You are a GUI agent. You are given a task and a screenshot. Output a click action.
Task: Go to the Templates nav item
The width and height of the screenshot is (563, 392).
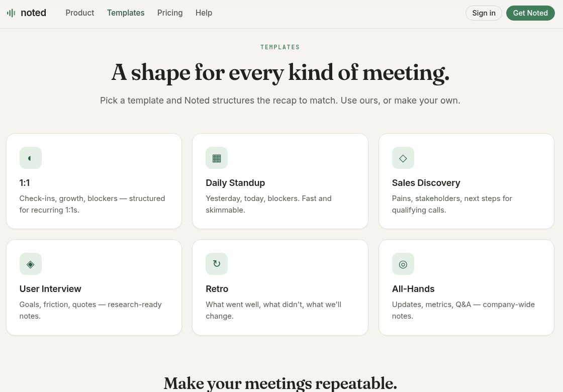click(x=126, y=13)
